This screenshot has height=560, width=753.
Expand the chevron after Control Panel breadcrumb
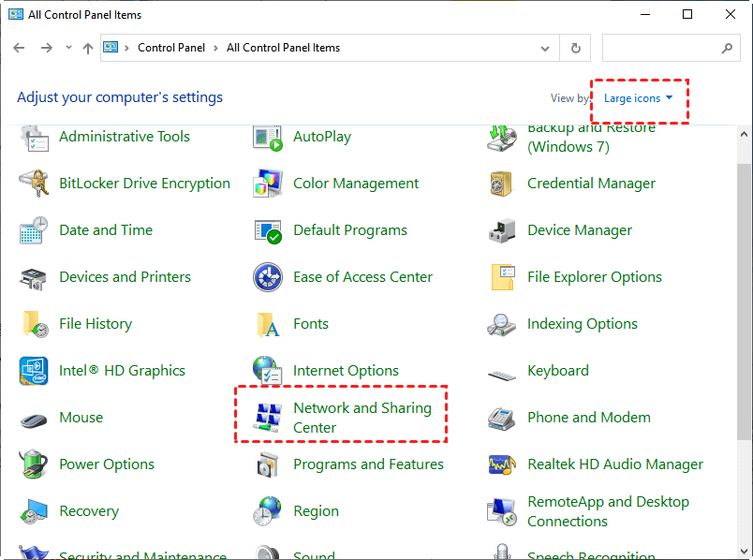215,48
